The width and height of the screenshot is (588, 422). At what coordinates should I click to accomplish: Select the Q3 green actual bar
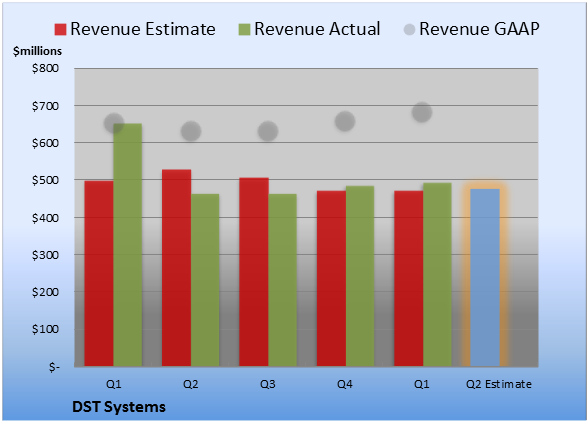282,280
